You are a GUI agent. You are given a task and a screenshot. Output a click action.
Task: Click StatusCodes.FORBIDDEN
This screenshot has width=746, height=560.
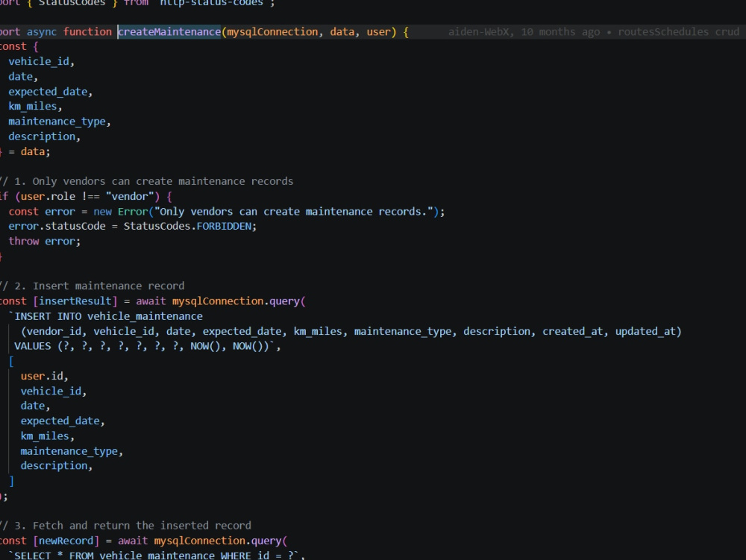coord(189,226)
